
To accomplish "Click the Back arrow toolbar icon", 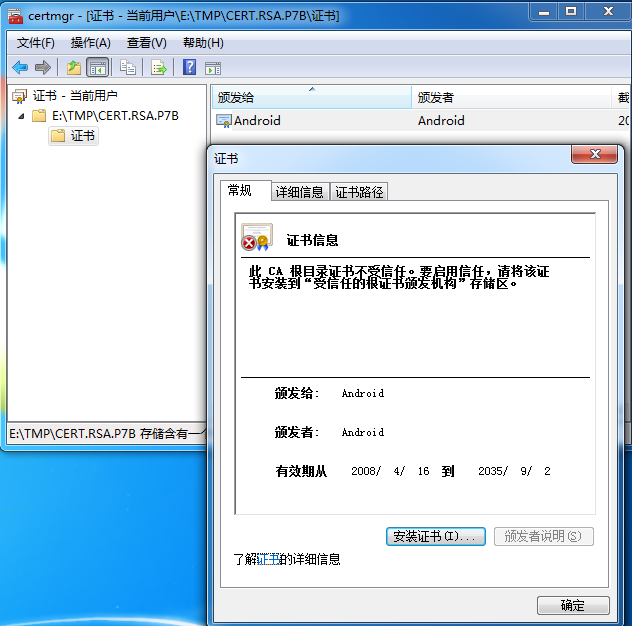I will pos(20,67).
